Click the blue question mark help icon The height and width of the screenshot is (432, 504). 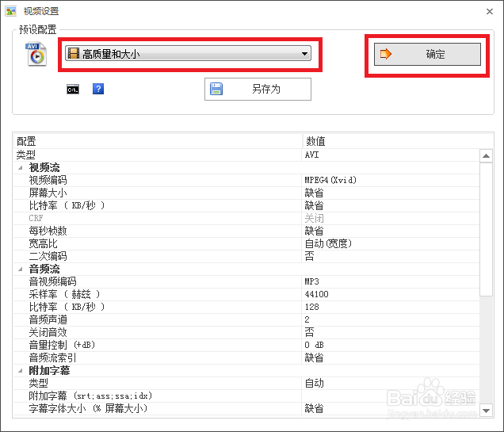point(98,89)
